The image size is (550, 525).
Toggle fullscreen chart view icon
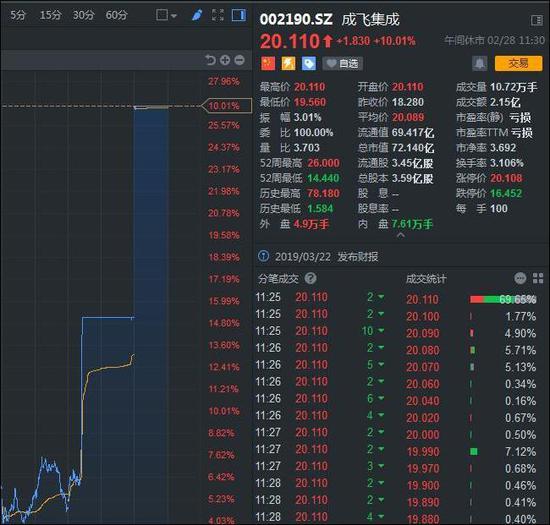point(218,15)
